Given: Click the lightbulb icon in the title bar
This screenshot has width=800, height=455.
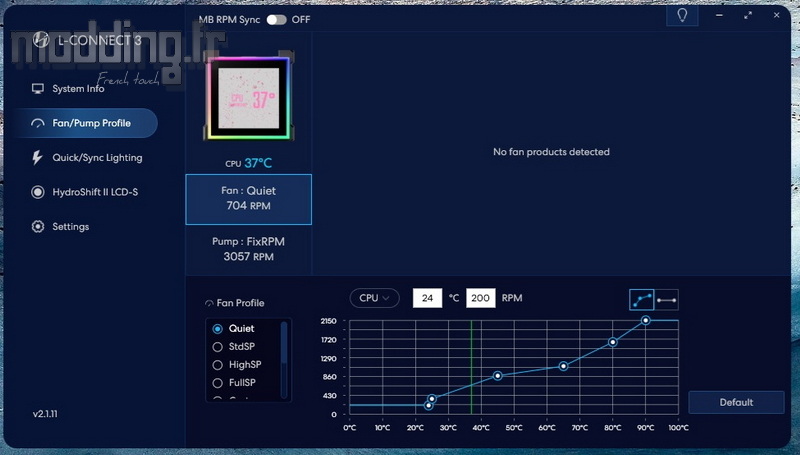Looking at the screenshot, I should click(x=682, y=17).
